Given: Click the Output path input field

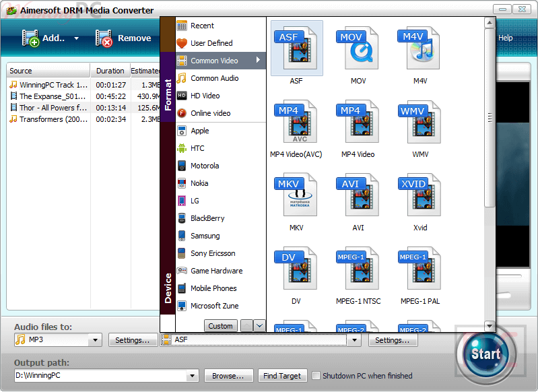Looking at the screenshot, I should pyautogui.click(x=100, y=376).
